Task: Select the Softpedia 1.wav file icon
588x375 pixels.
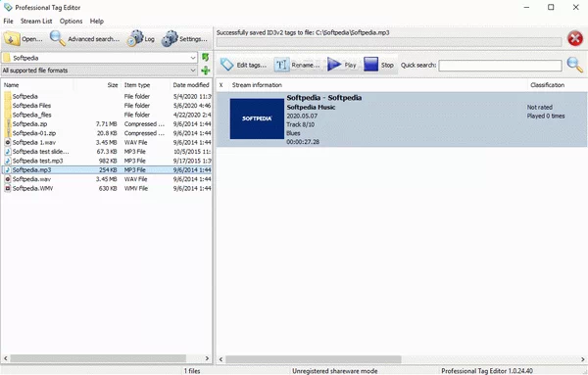Action: click(x=8, y=142)
